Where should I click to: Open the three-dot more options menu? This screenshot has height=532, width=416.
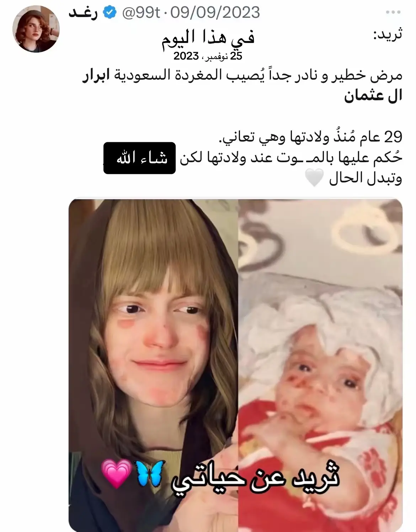(x=393, y=12)
